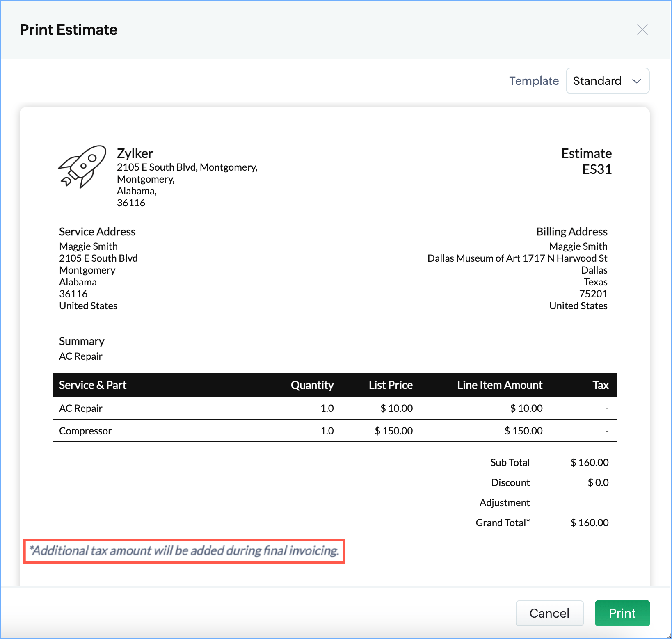Viewport: 672px width, 639px height.
Task: Select AC Repair in the line items table
Action: click(x=81, y=408)
